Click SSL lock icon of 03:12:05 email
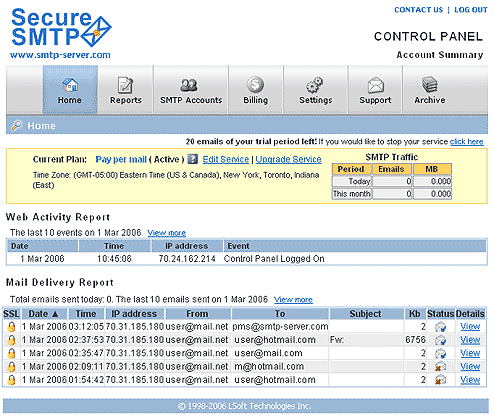This screenshot has width=494, height=419. tap(11, 327)
